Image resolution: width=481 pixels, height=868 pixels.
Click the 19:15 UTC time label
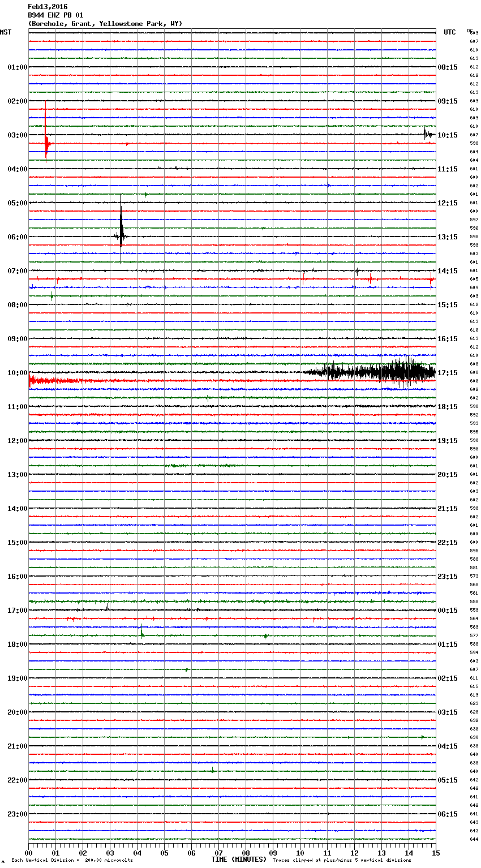coord(448,441)
